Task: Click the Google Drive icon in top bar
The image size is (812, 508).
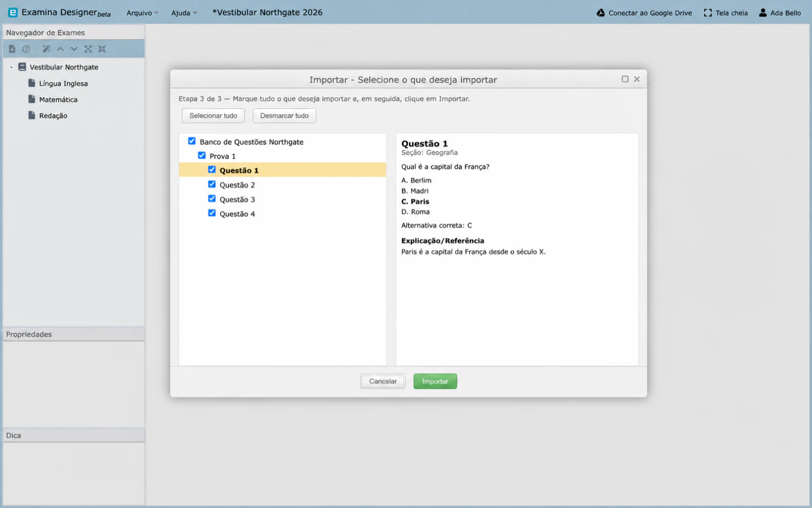Action: 601,13
